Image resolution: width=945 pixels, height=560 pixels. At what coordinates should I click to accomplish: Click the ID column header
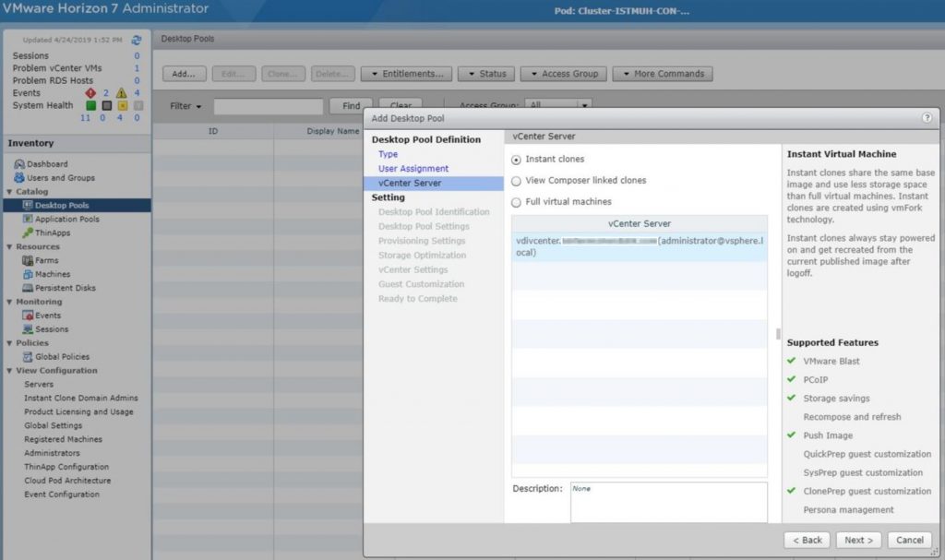point(213,131)
